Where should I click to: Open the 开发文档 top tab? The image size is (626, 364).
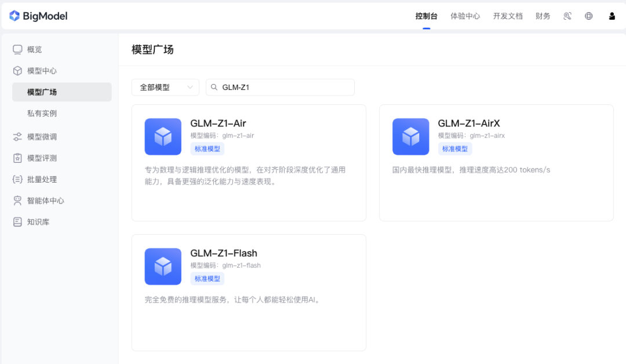tap(508, 16)
